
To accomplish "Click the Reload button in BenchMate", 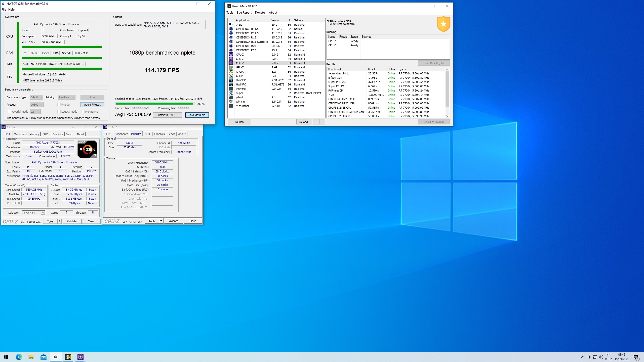I will (303, 122).
